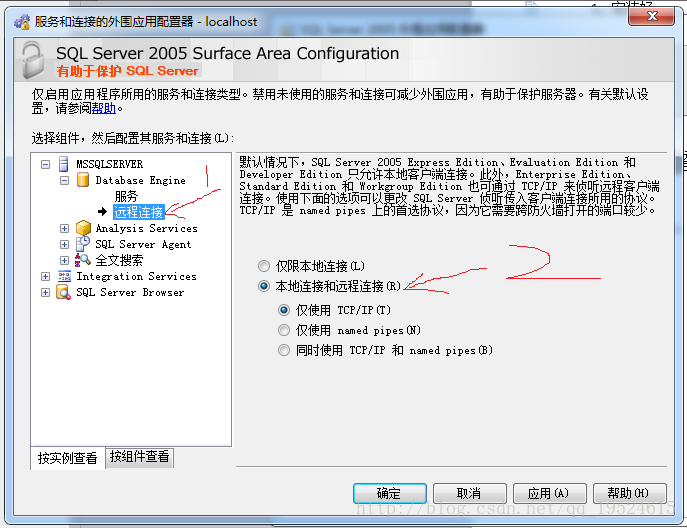
Task: Select the MSSQLSERVER tree label
Action: point(110,164)
